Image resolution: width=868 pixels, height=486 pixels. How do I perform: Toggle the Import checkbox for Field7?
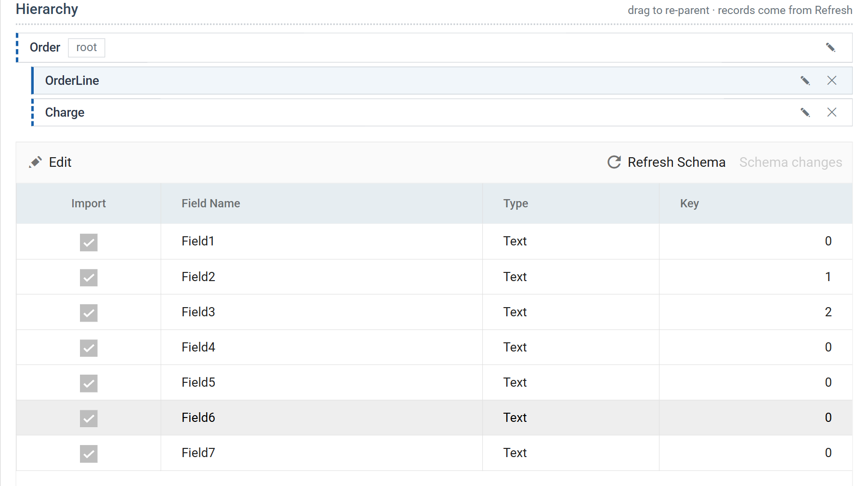click(x=89, y=454)
